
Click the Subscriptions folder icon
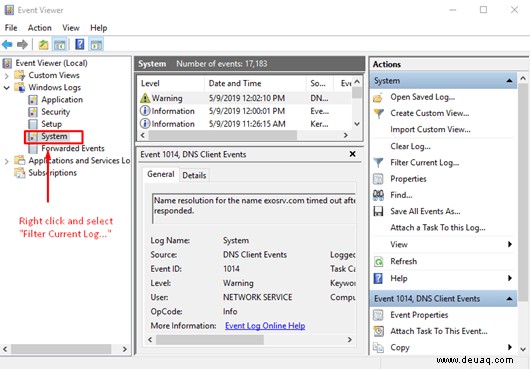point(20,173)
